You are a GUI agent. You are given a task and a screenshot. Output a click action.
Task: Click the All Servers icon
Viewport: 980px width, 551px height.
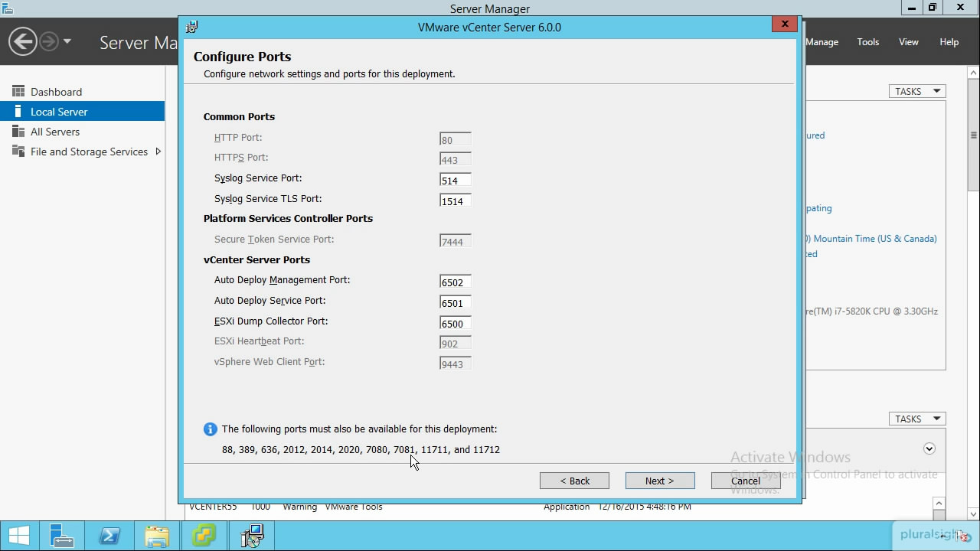pos(18,131)
